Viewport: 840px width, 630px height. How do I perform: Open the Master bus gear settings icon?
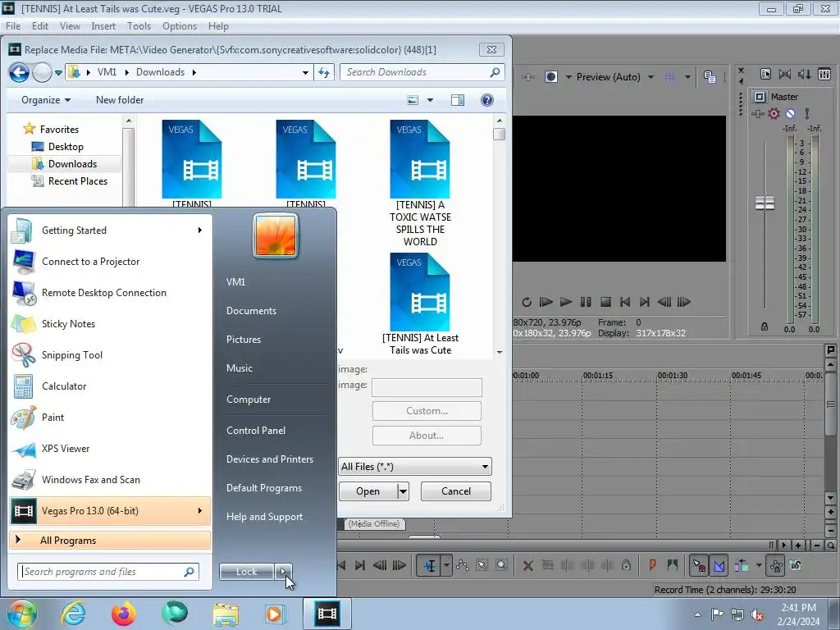tap(774, 113)
